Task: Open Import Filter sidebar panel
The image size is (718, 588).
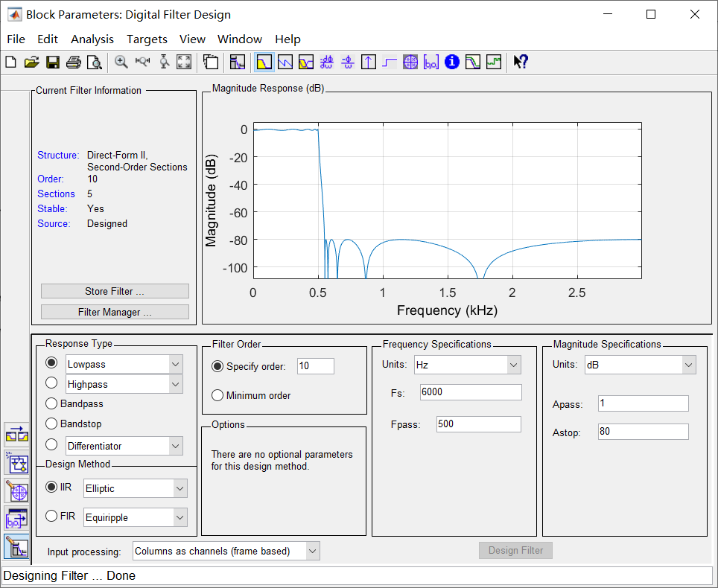Action: coord(17,519)
